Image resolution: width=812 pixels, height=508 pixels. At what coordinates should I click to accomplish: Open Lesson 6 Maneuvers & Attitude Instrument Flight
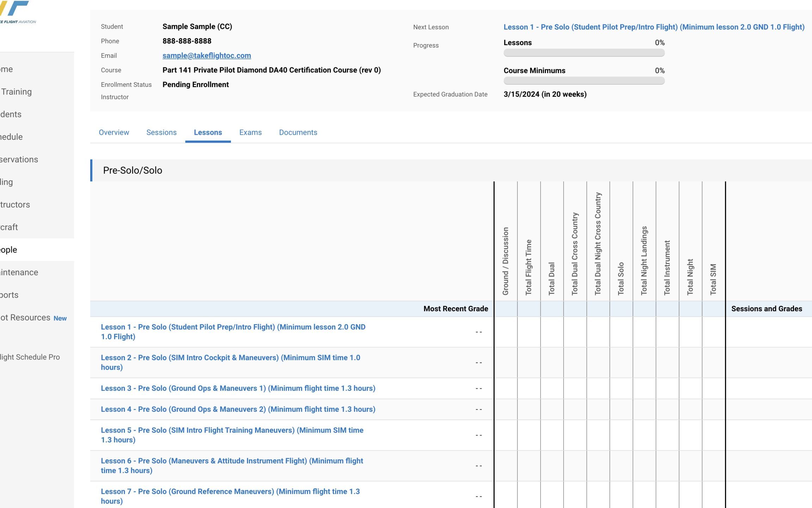point(232,466)
